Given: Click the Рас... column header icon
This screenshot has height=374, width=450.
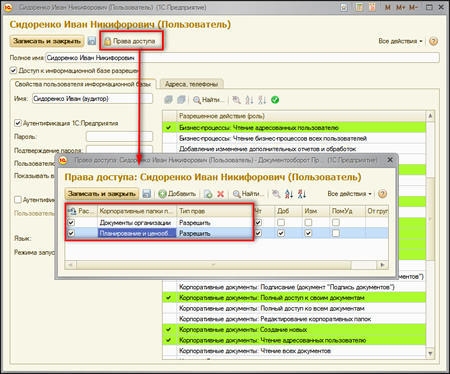Looking at the screenshot, I should pyautogui.click(x=72, y=211).
